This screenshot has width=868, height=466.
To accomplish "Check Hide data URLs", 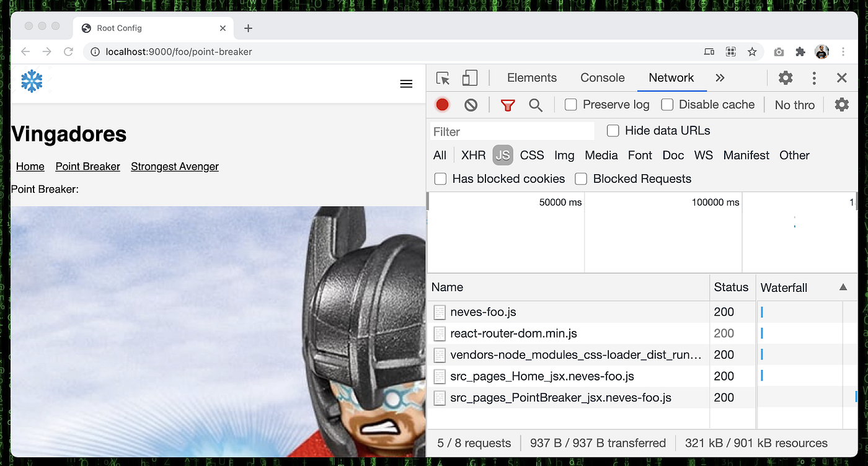I will [x=613, y=131].
